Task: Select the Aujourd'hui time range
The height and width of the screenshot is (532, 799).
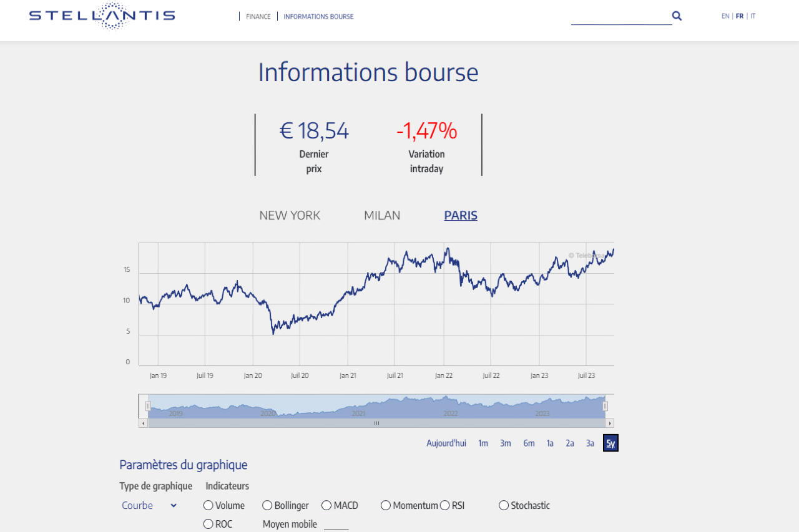Action: click(x=446, y=443)
